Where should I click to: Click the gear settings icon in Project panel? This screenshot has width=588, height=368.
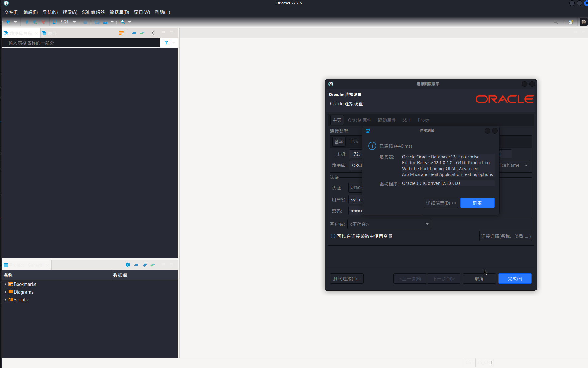[128, 265]
